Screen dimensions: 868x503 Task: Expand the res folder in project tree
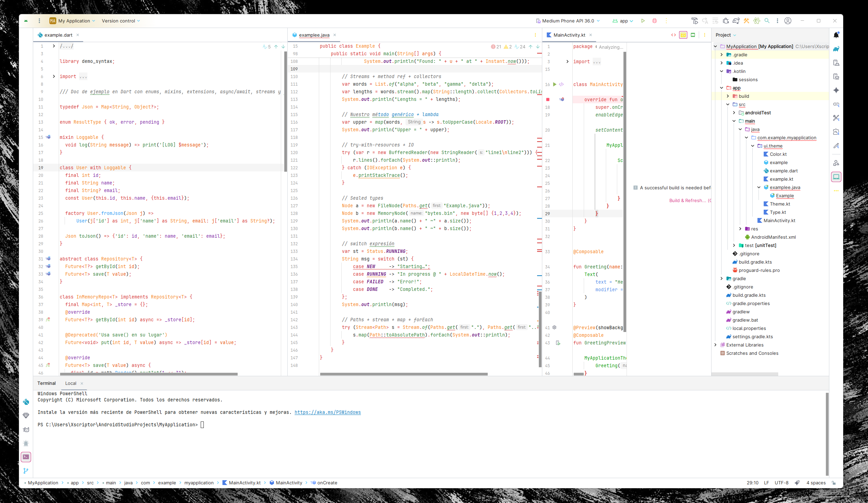[x=741, y=229]
